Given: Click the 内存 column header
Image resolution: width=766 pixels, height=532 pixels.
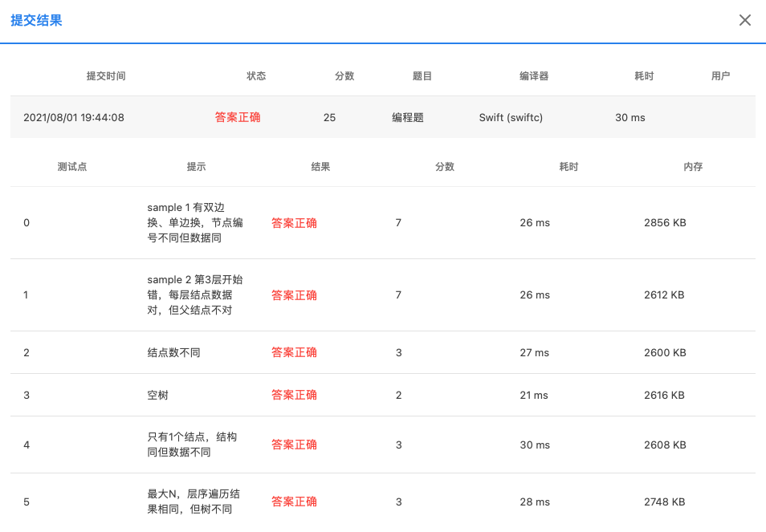Looking at the screenshot, I should [693, 167].
